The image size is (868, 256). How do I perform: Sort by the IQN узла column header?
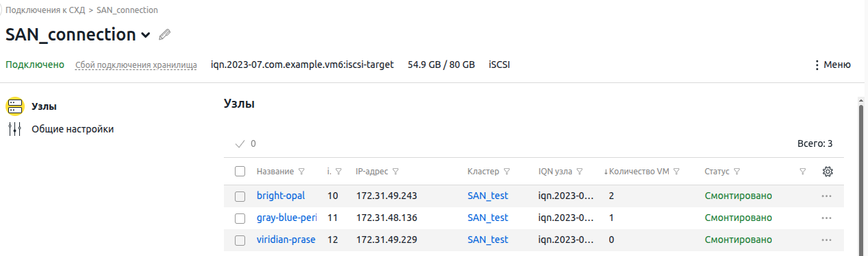click(x=556, y=172)
